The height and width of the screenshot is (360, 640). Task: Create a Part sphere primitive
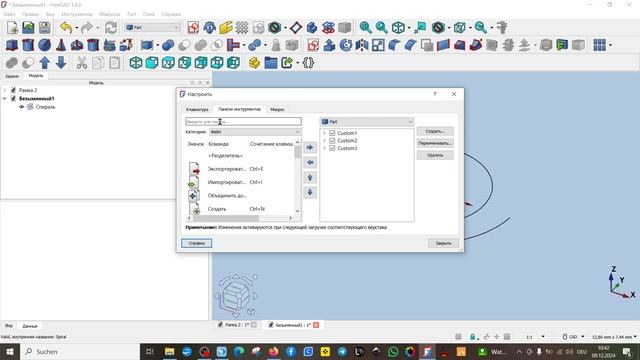[x=44, y=45]
